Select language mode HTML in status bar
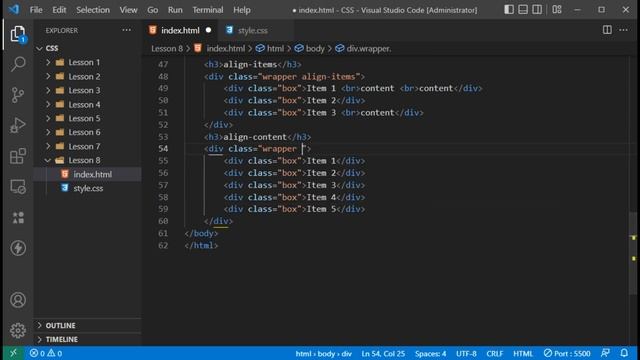 pyautogui.click(x=523, y=353)
